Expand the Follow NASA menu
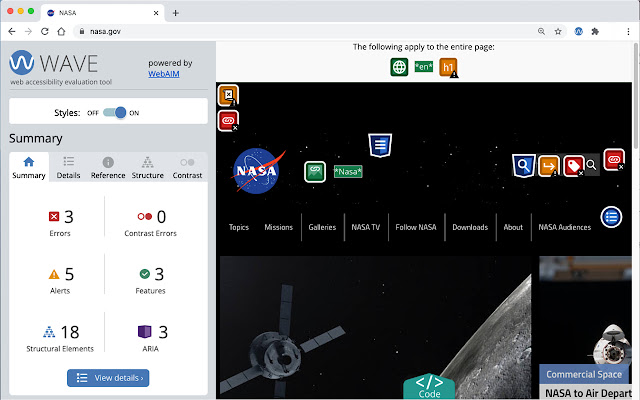 click(x=415, y=227)
